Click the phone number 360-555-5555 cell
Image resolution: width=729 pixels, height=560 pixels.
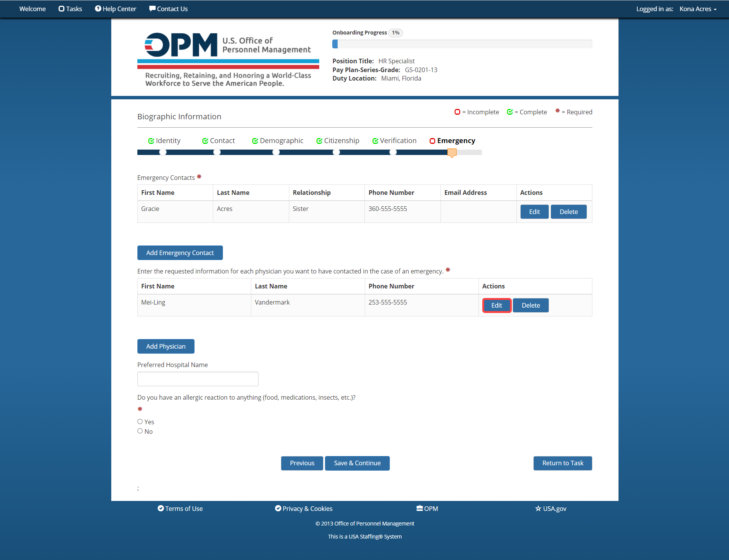pyautogui.click(x=402, y=212)
